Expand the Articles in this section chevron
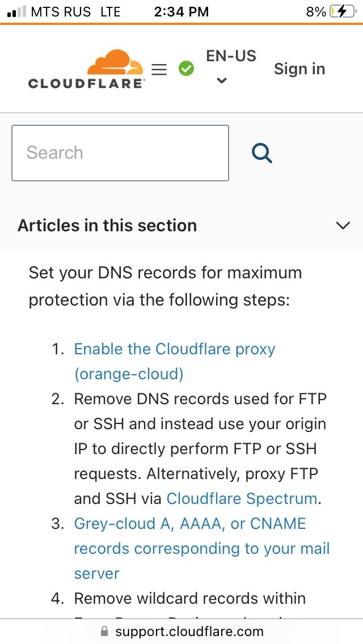Screen dimensions: 363x644 (343, 226)
